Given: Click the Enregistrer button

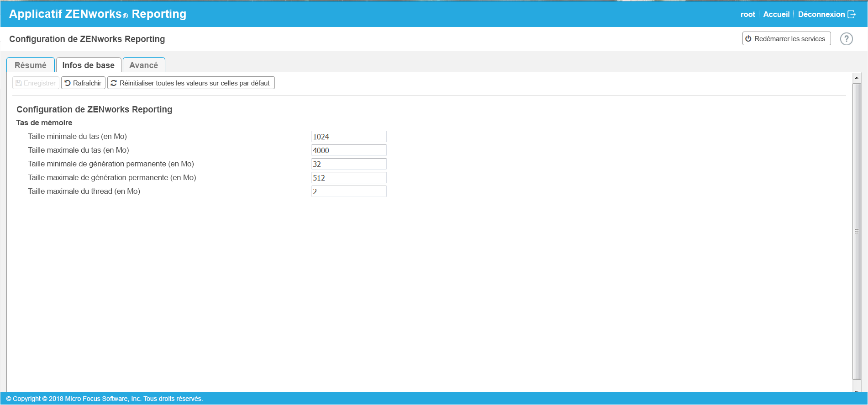Looking at the screenshot, I should coord(36,83).
